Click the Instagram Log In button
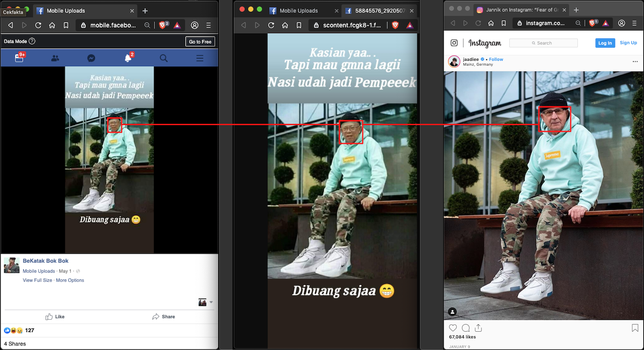 pyautogui.click(x=605, y=43)
